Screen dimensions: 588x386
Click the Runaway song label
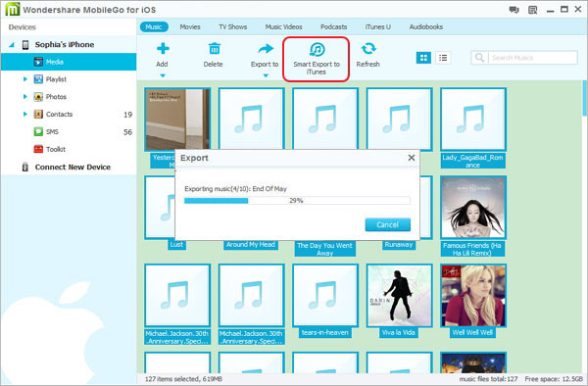(x=398, y=245)
